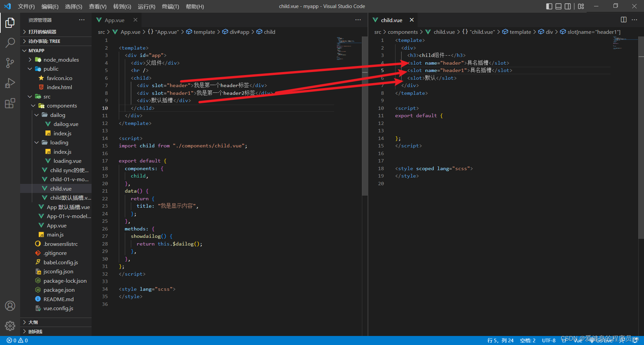Image resolution: width=644 pixels, height=345 pixels.
Task: Open the 运行(R) menu
Action: coord(146,6)
